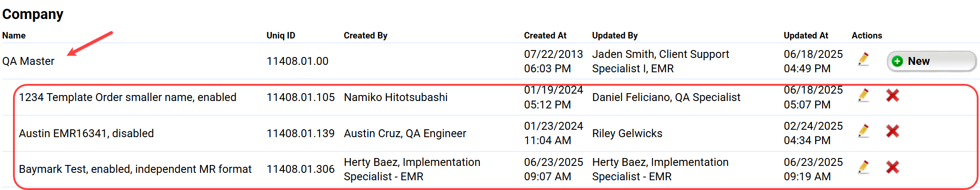Click the Updated At column header
Image resolution: width=980 pixels, height=190 pixels.
click(x=805, y=36)
